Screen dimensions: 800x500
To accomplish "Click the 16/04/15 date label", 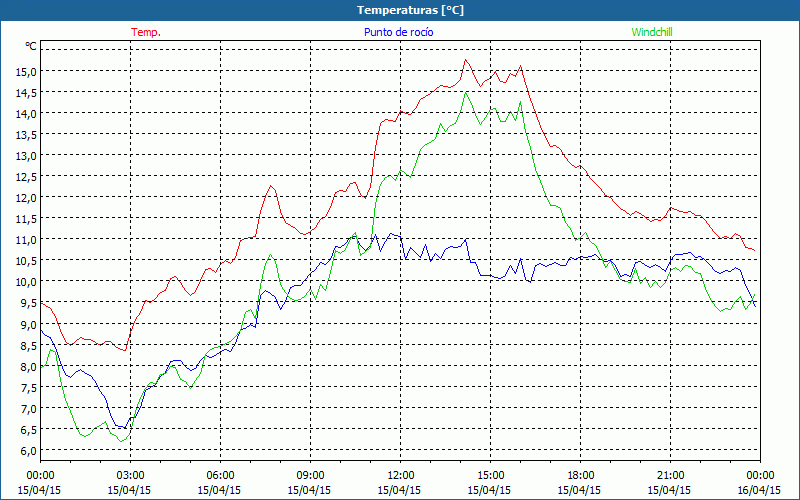I will (759, 490).
